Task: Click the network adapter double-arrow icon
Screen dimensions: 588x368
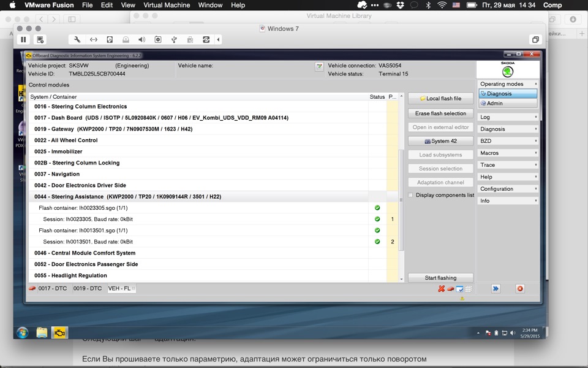Action: [x=93, y=39]
